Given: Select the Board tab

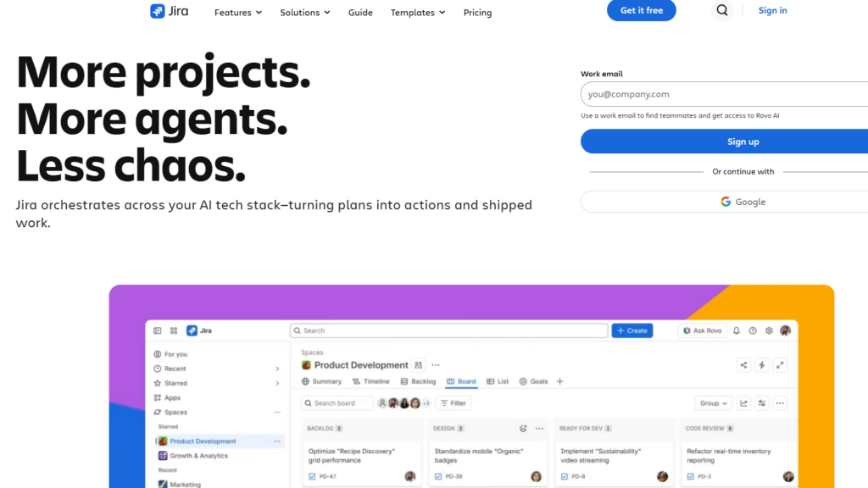Looking at the screenshot, I should point(461,381).
